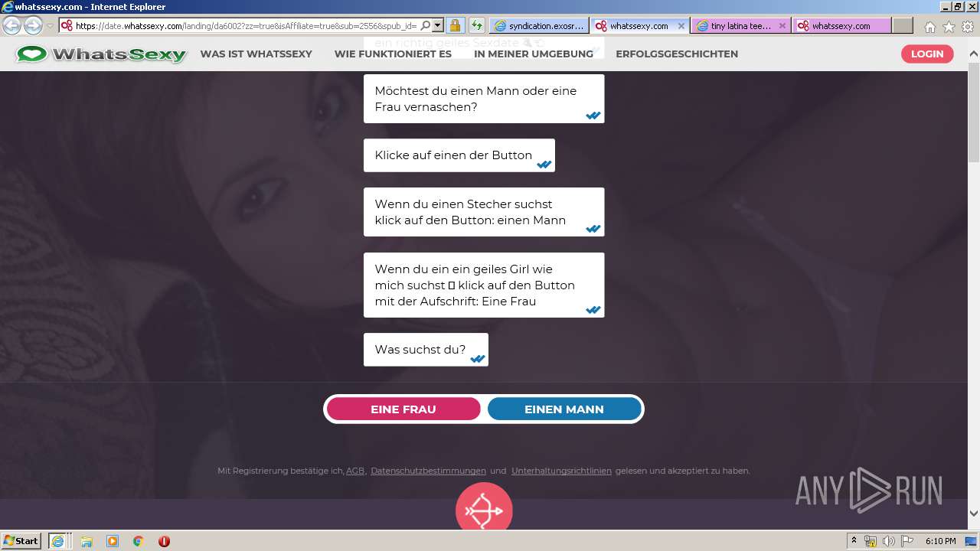Close the tiny latina tee tab
980x551 pixels.
tap(782, 25)
